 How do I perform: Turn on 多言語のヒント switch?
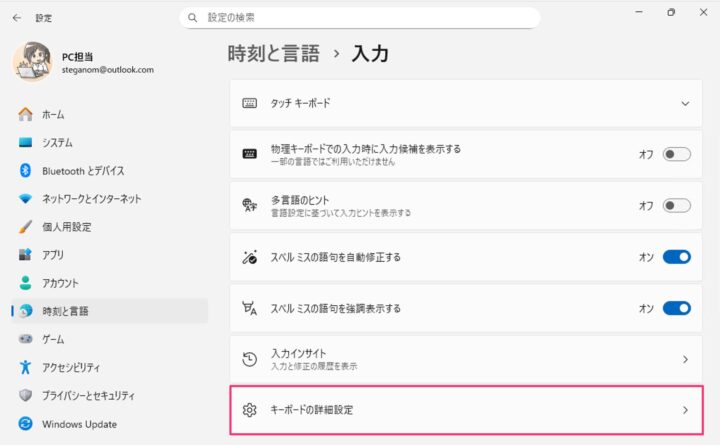point(677,205)
